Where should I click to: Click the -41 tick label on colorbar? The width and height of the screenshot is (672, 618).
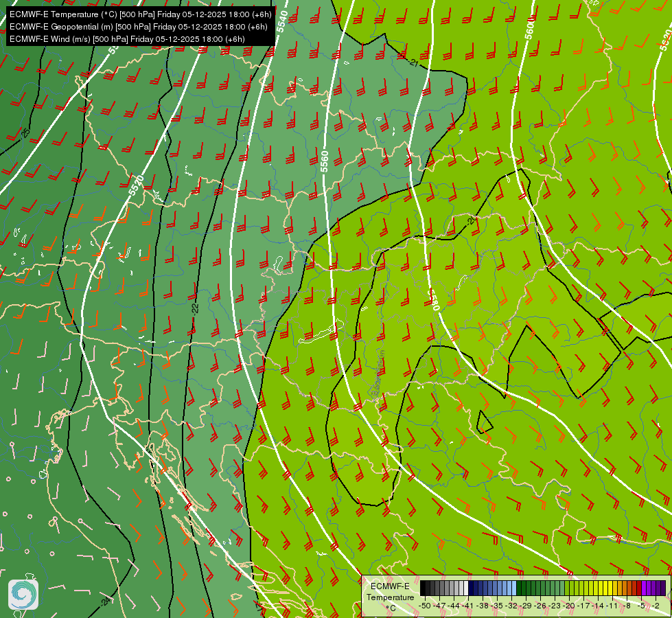click(468, 606)
